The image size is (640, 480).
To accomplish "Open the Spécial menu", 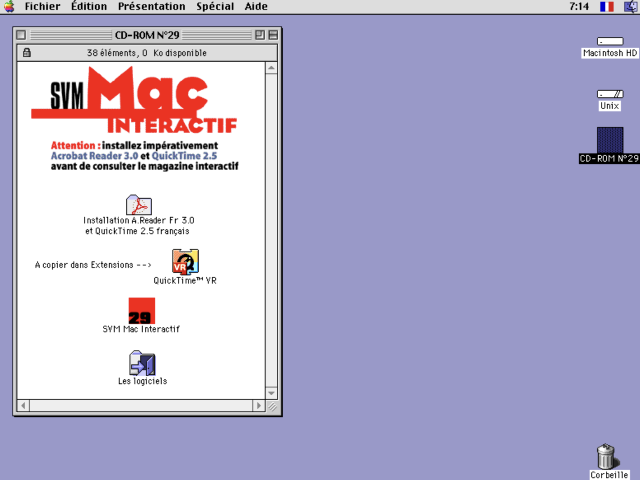I will [215, 7].
